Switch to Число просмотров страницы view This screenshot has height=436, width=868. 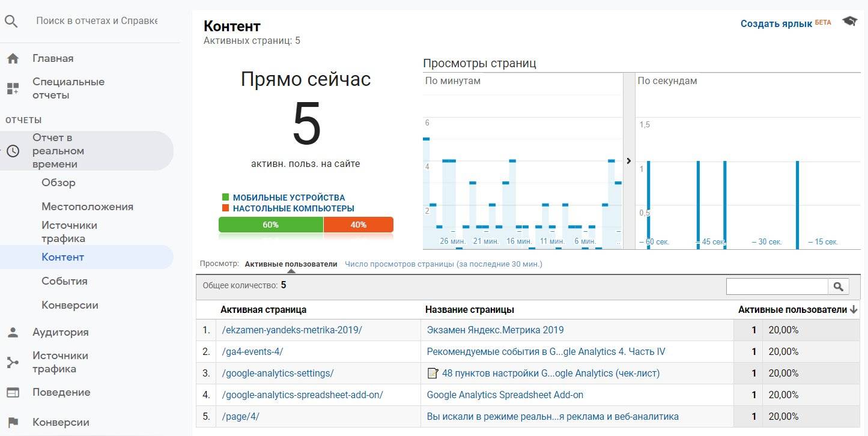click(x=443, y=264)
